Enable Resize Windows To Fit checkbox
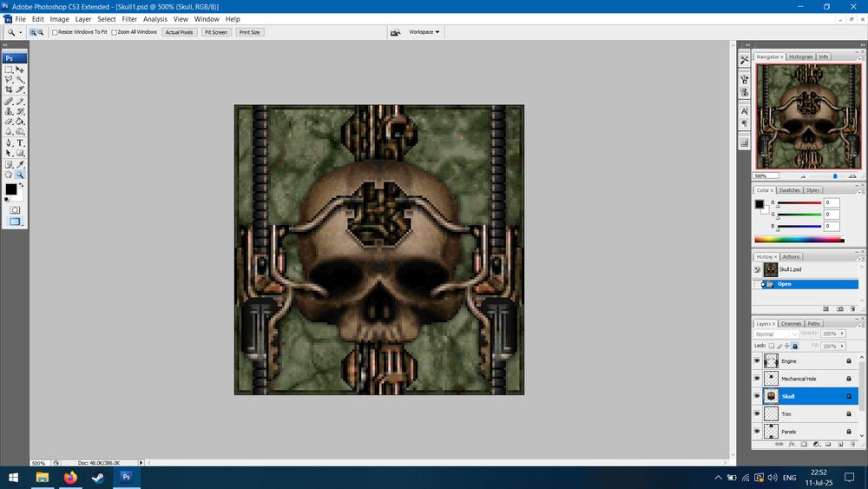The width and height of the screenshot is (868, 489). [x=55, y=32]
